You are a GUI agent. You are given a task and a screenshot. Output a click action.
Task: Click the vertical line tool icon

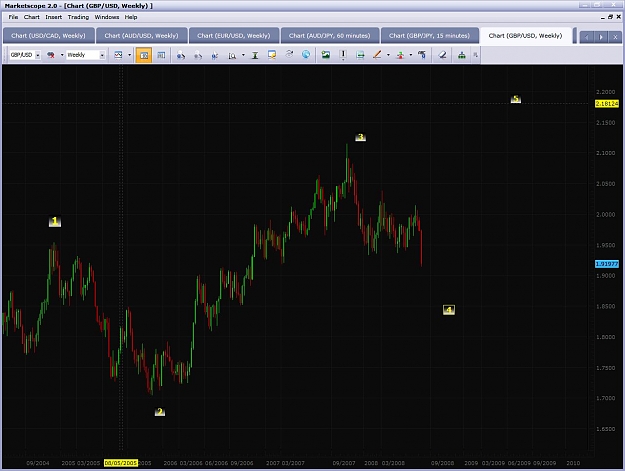point(343,55)
